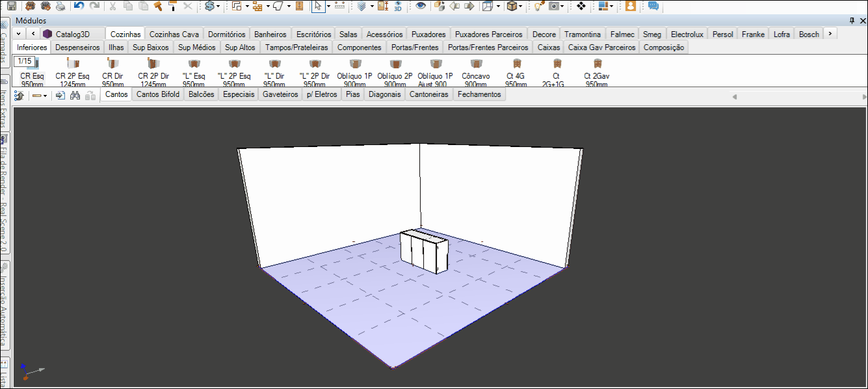Click the four-diamond pattern icon

click(x=581, y=6)
